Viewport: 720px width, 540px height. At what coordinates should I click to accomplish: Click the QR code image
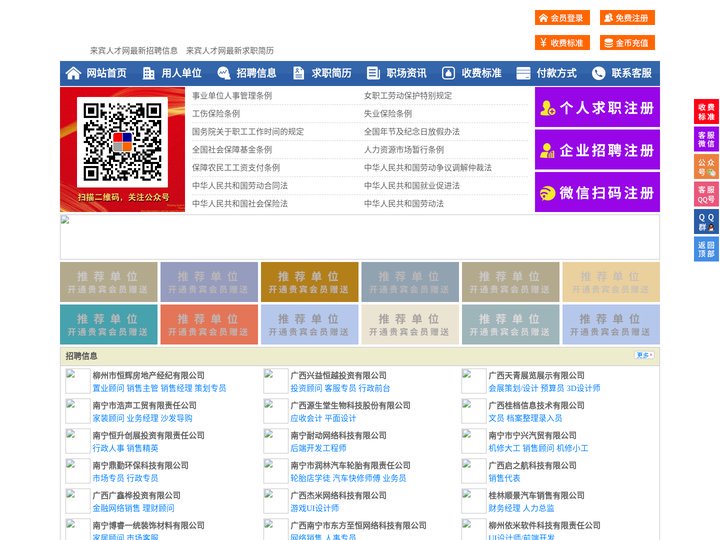[x=122, y=142]
